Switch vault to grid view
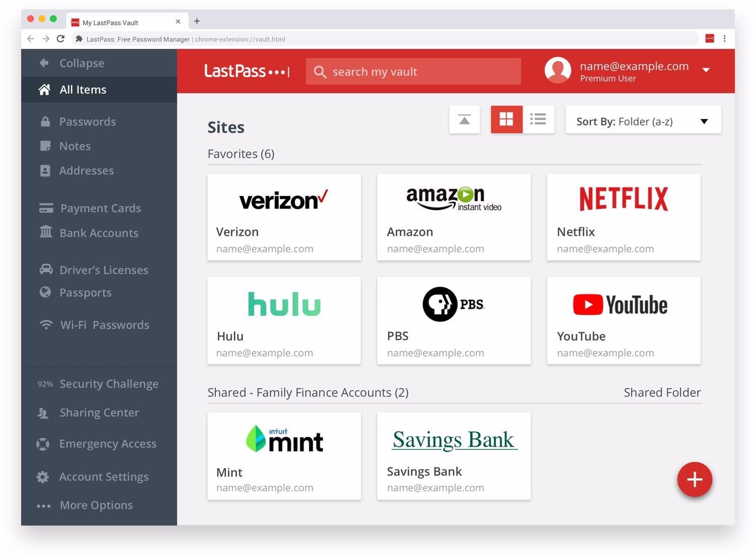Image resolution: width=756 pixels, height=558 pixels. [x=506, y=119]
